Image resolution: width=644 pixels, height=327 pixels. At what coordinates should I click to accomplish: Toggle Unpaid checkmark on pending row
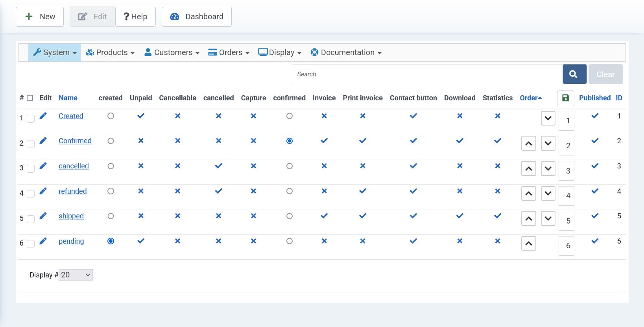[x=141, y=241]
